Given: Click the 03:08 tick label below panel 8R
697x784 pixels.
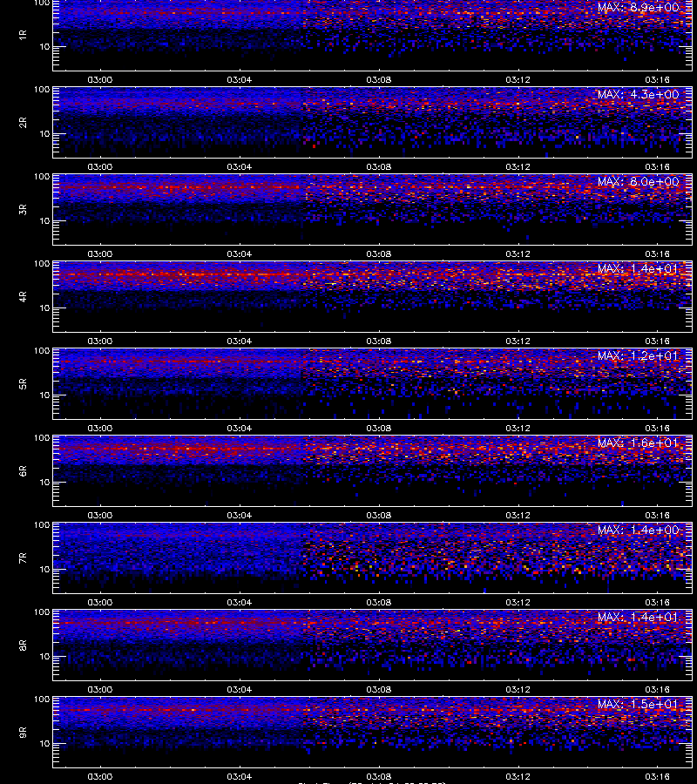Looking at the screenshot, I should pos(378,690).
